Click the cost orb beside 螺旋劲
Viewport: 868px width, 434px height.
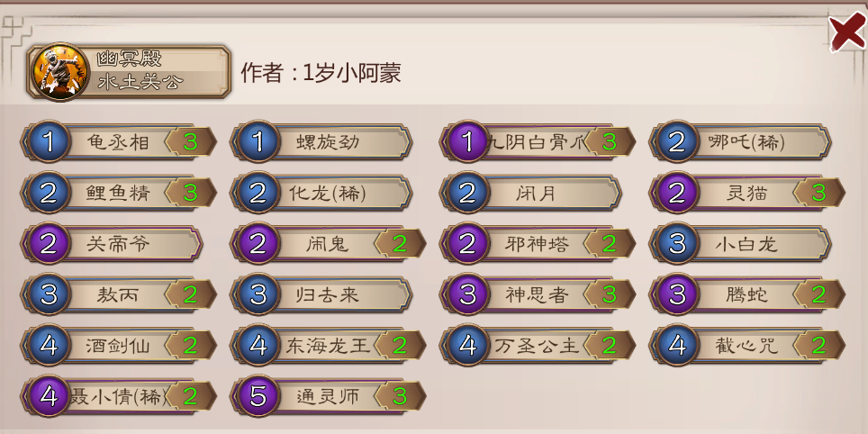pos(258,141)
